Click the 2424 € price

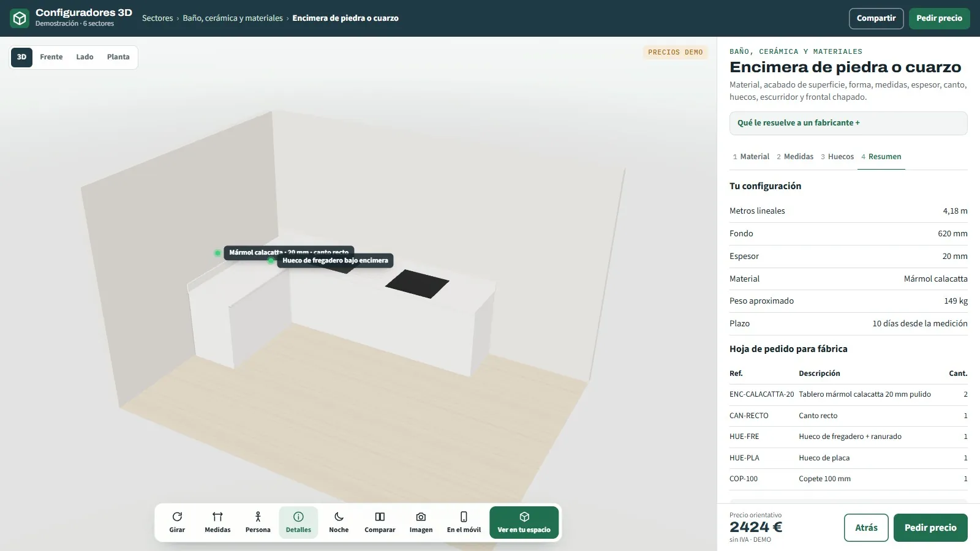[x=756, y=527]
